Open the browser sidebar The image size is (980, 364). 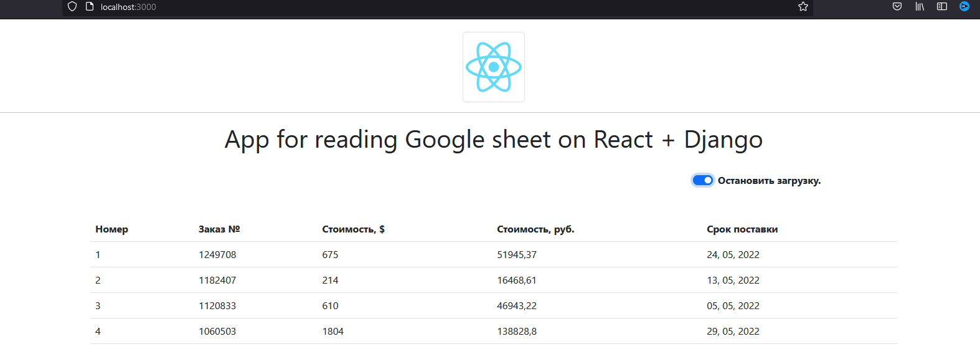(x=941, y=7)
